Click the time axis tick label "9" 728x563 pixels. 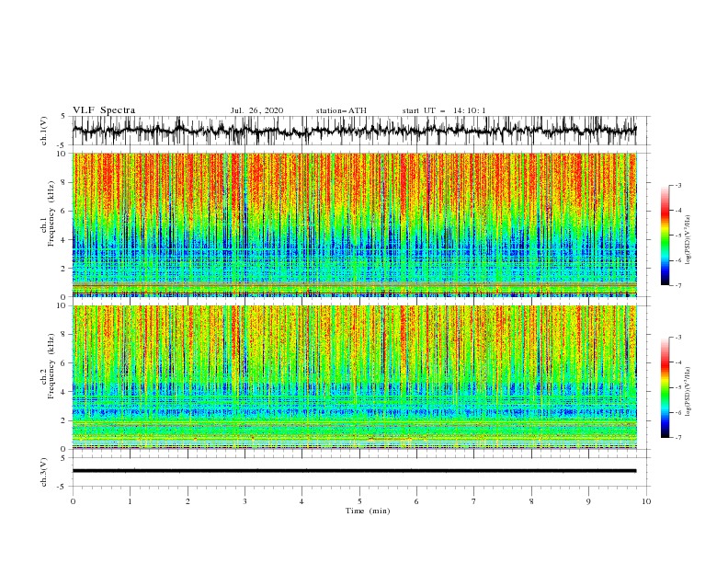coord(588,501)
